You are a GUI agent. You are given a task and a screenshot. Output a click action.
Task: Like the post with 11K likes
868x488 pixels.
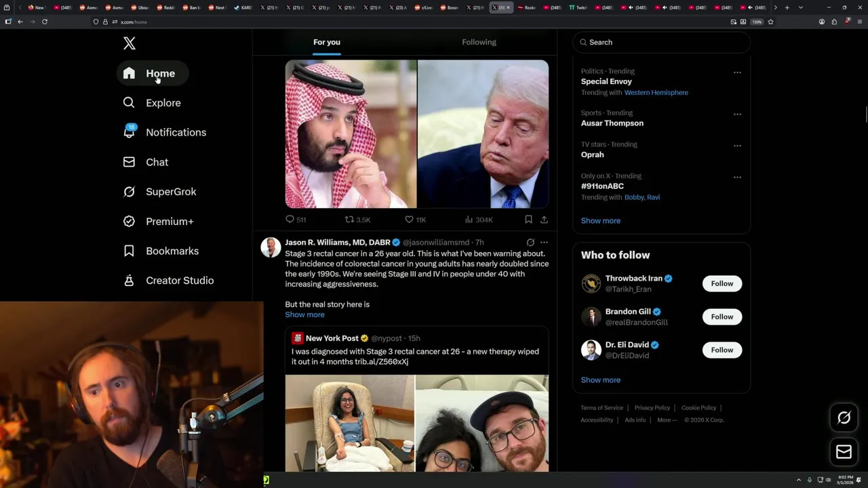coord(415,220)
